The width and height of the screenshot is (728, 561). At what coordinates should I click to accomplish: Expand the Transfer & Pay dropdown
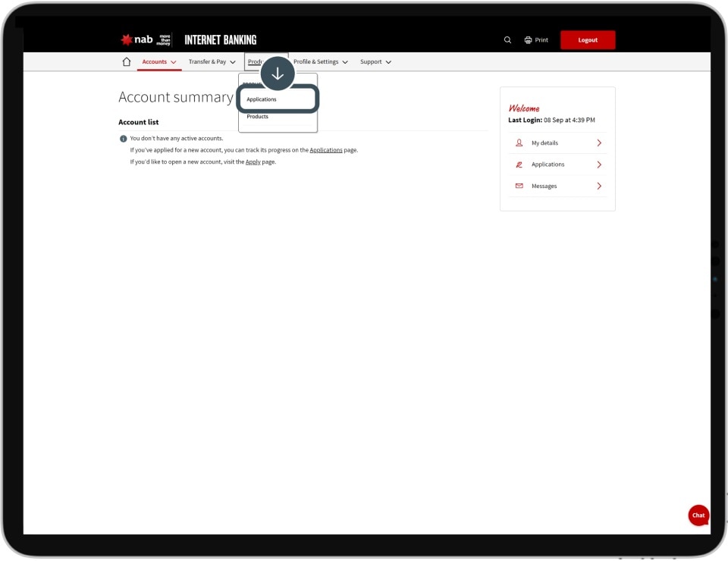click(212, 62)
